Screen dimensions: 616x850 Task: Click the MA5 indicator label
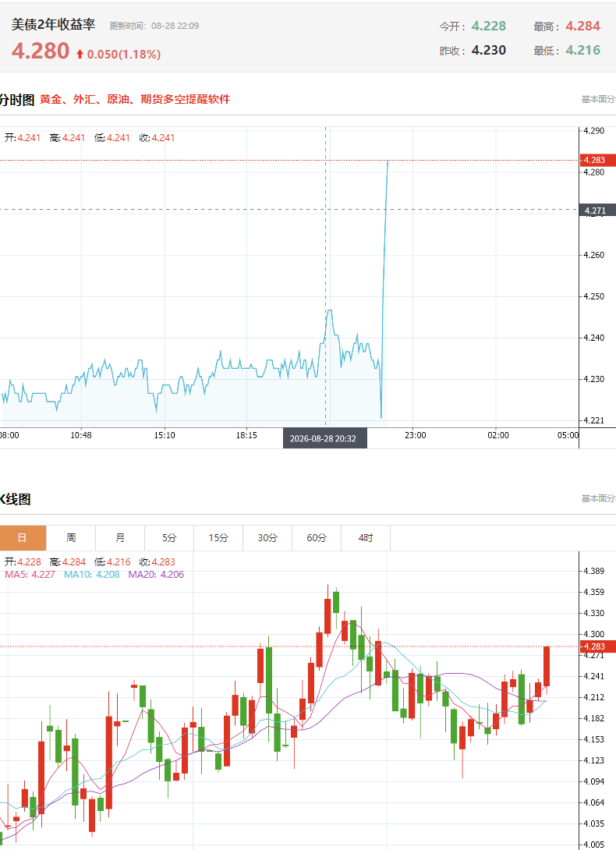[30, 575]
